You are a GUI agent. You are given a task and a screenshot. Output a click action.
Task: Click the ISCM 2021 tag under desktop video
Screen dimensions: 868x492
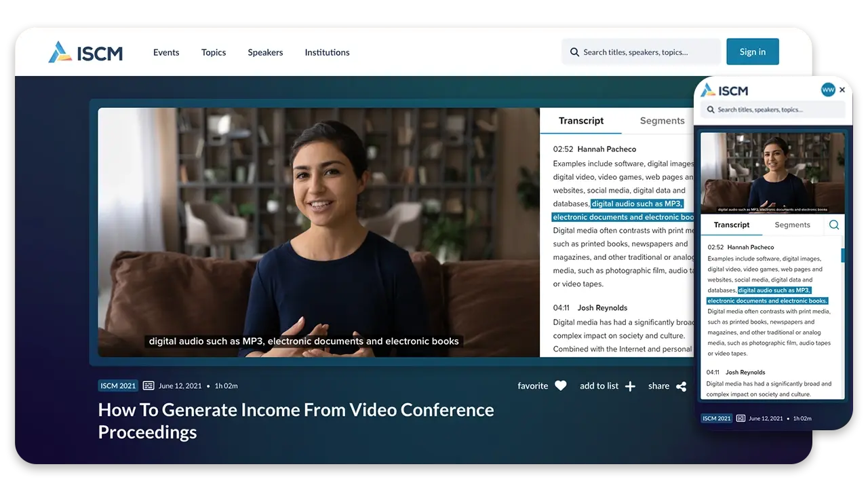coord(118,385)
